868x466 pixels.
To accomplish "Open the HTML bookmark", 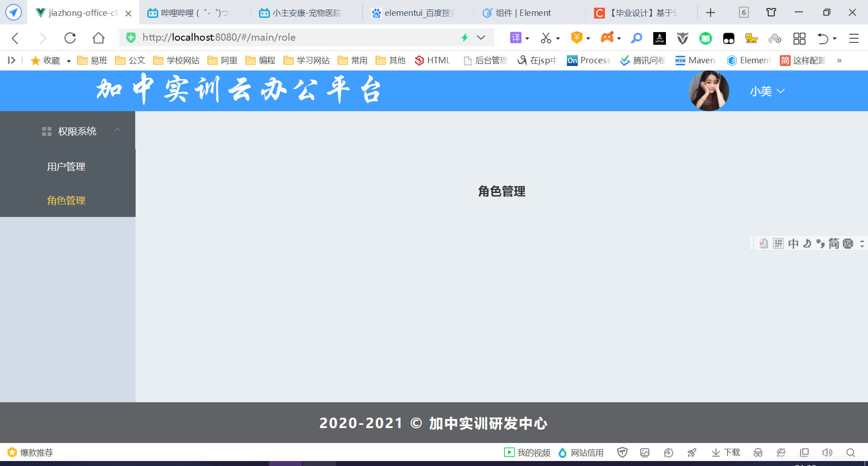I will (433, 61).
